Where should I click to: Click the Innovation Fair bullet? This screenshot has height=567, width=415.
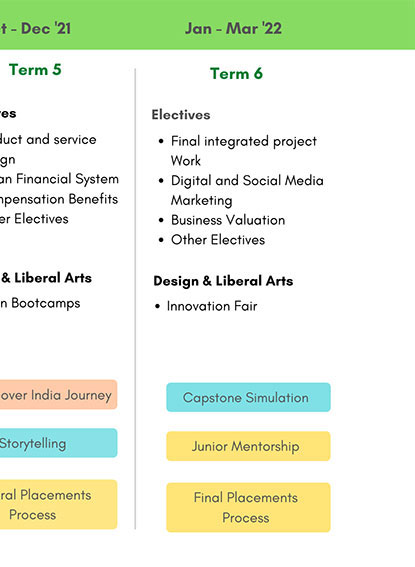tap(212, 306)
